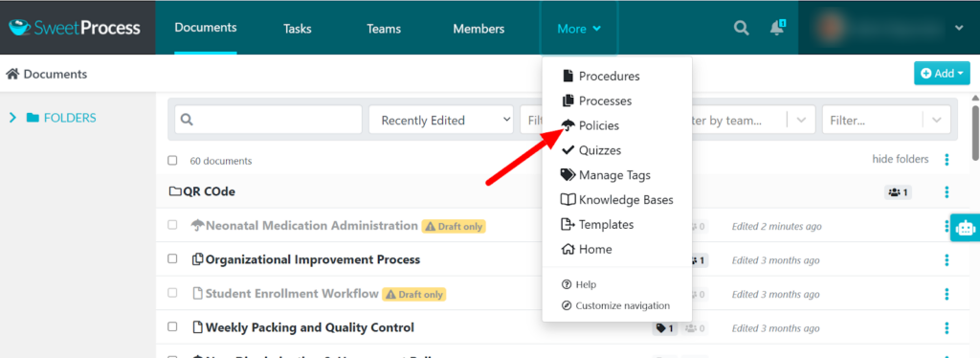The width and height of the screenshot is (980, 358).
Task: Open the search magnifier in top bar
Action: coord(742,28)
